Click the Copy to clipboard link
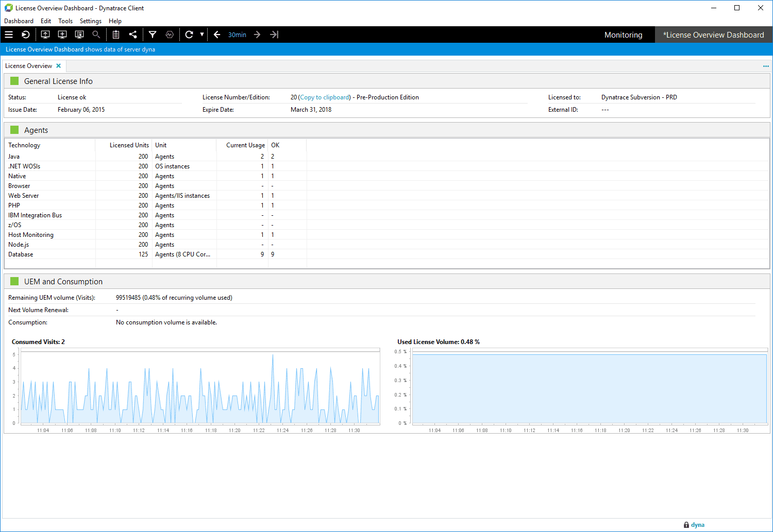The height and width of the screenshot is (532, 773). point(324,97)
